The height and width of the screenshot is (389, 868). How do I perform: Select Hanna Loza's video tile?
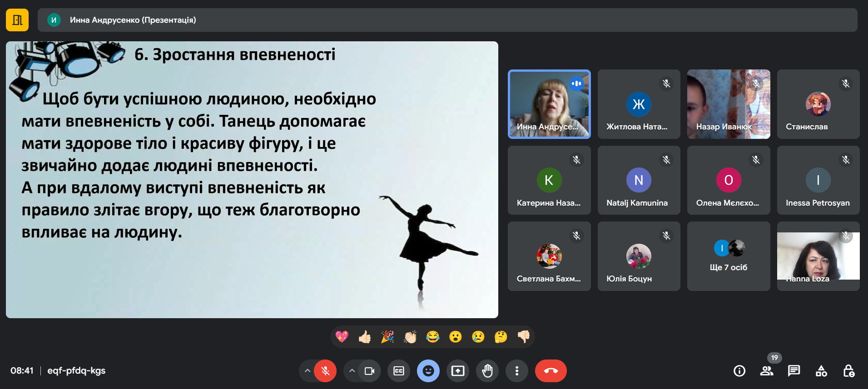818,256
